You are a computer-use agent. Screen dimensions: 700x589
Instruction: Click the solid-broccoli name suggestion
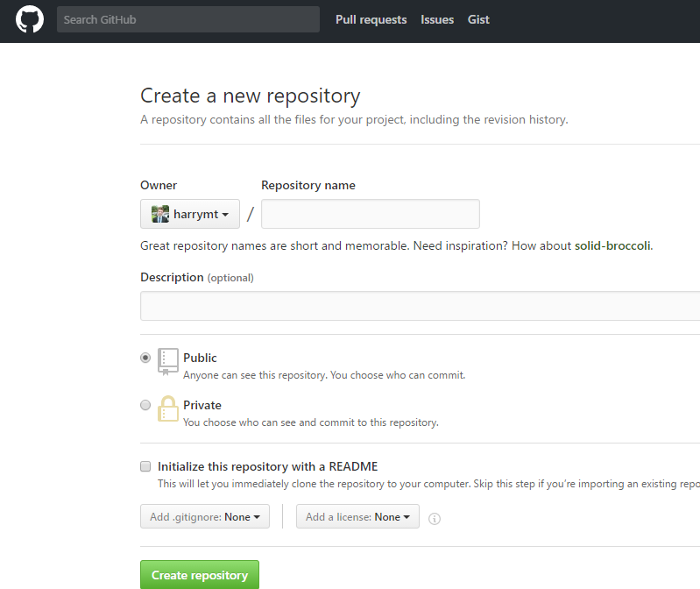[612, 246]
